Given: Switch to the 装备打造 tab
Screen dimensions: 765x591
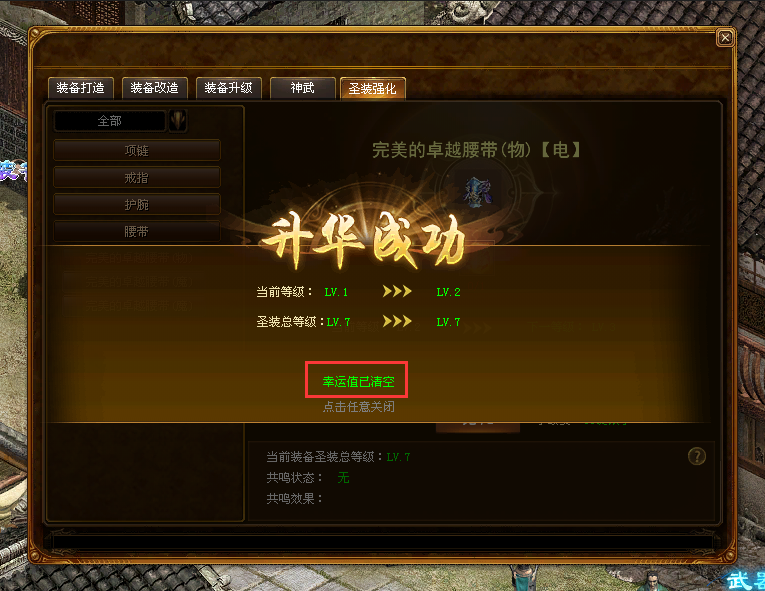Looking at the screenshot, I should pos(81,88).
